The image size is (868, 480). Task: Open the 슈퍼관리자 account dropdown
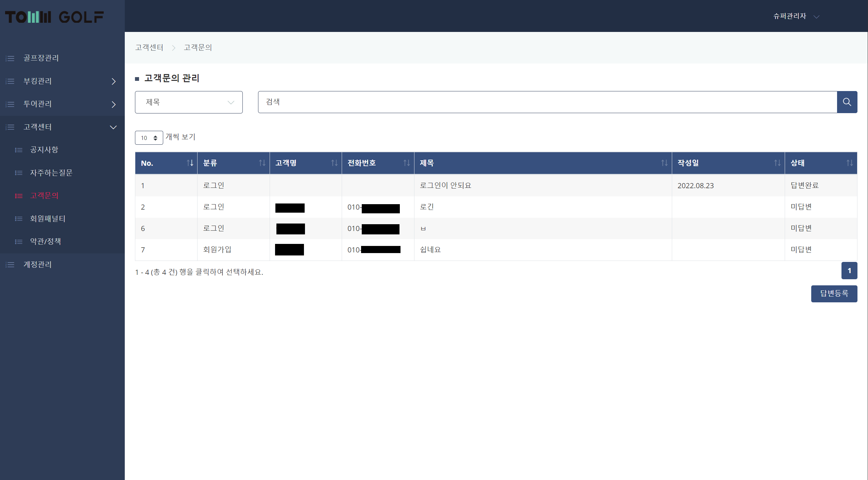[x=796, y=16]
